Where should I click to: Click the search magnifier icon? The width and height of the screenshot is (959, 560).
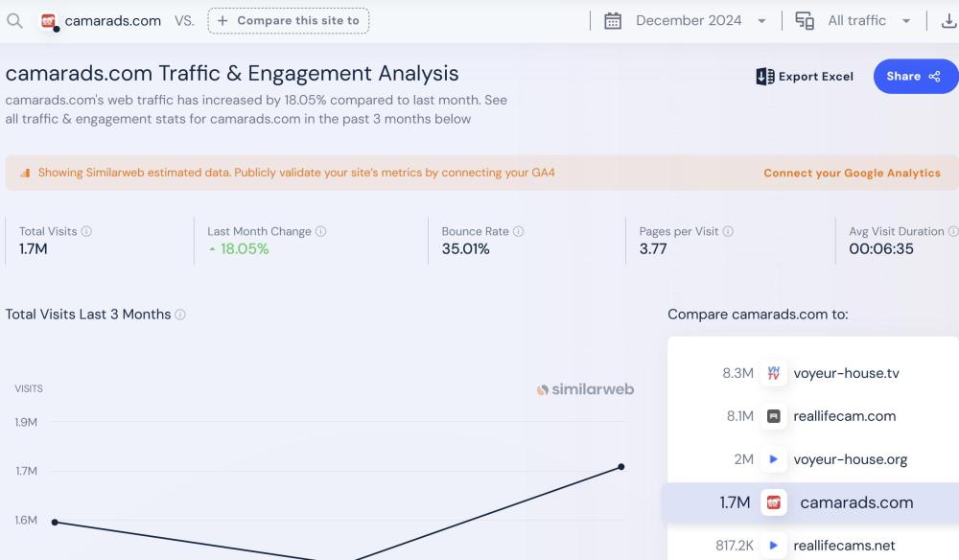pyautogui.click(x=14, y=20)
